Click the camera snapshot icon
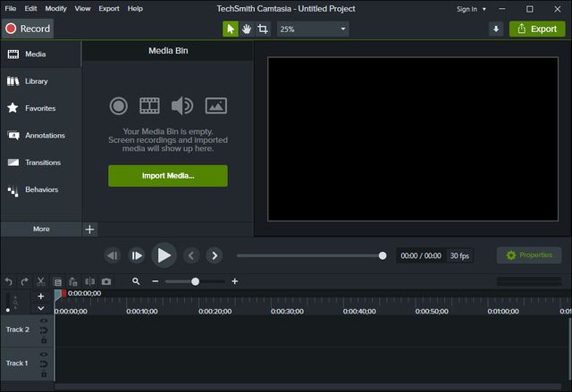The height and width of the screenshot is (392, 572). point(106,281)
